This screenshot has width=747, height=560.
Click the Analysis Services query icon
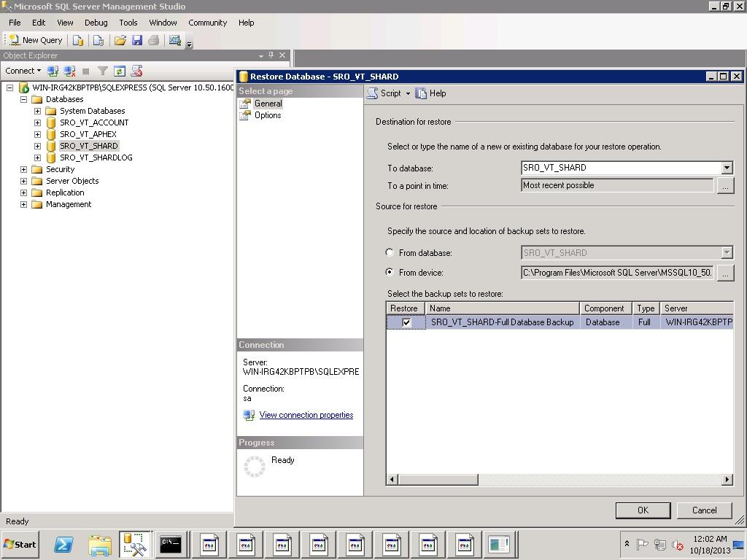pyautogui.click(x=98, y=41)
